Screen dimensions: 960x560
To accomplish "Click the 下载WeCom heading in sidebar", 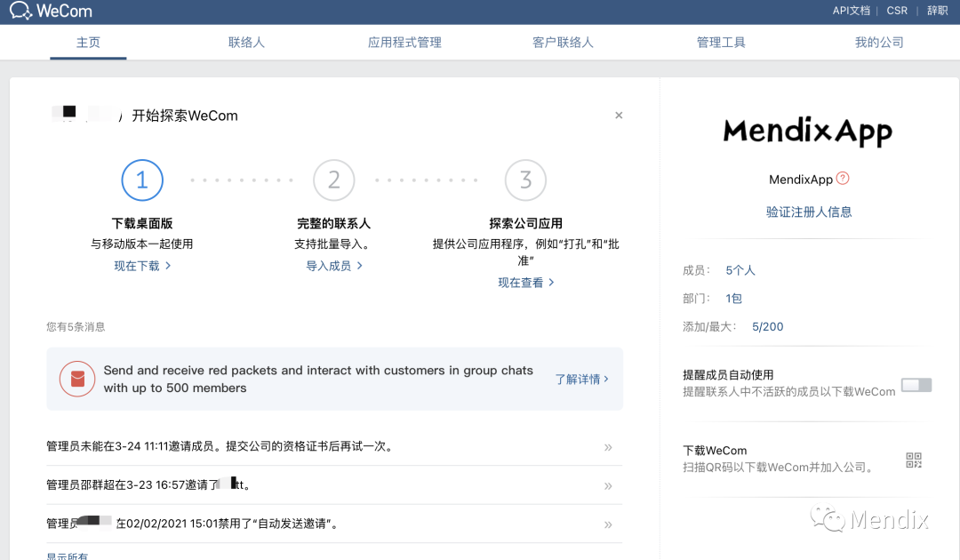I will pyautogui.click(x=715, y=451).
